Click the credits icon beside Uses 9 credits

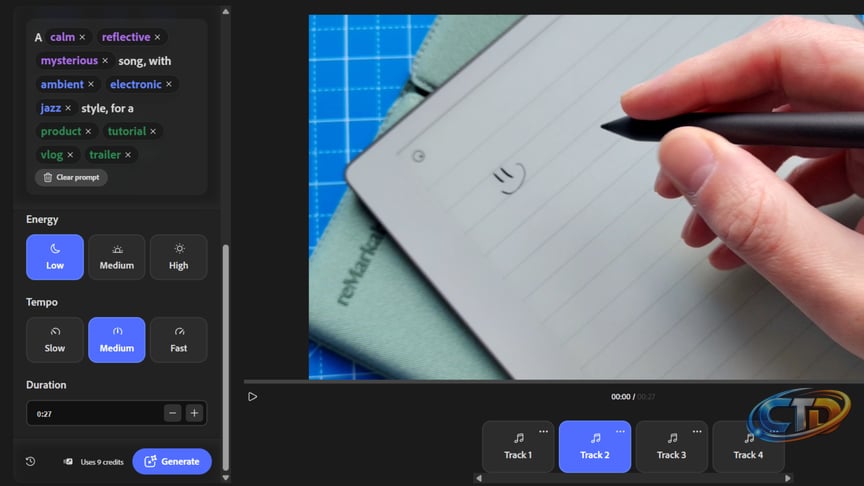[68, 462]
